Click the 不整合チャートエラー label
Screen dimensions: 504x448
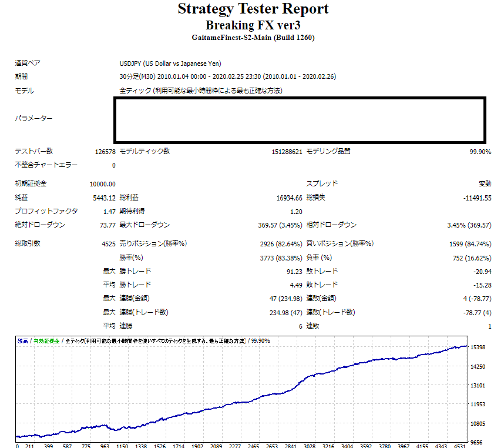pos(46,165)
